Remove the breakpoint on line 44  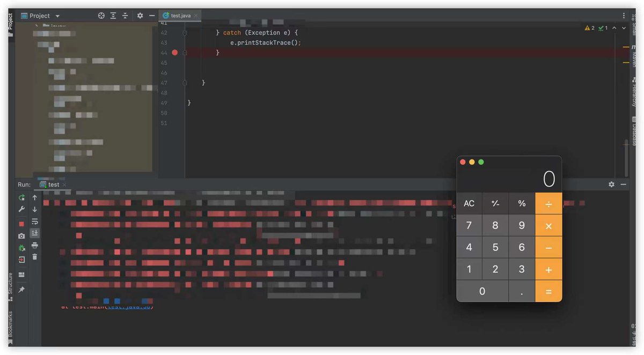click(x=174, y=53)
